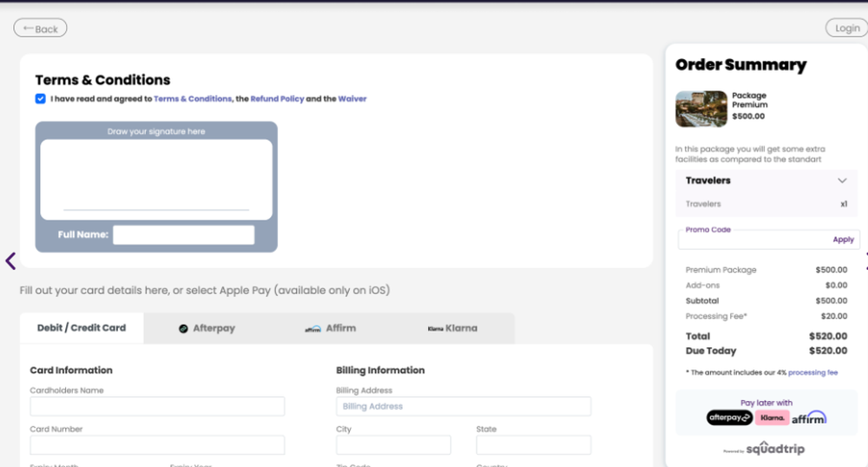Click the Package Premium thumbnail image

tap(700, 109)
